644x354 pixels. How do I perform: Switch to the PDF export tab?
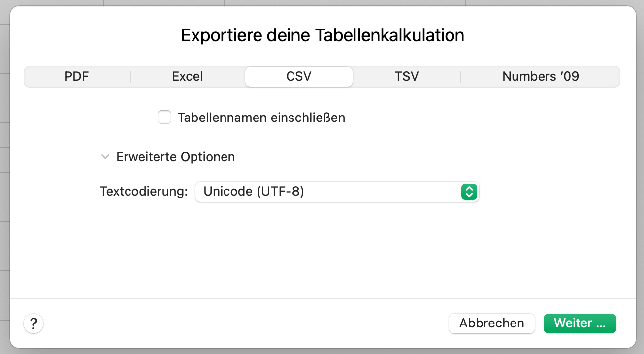tap(76, 76)
